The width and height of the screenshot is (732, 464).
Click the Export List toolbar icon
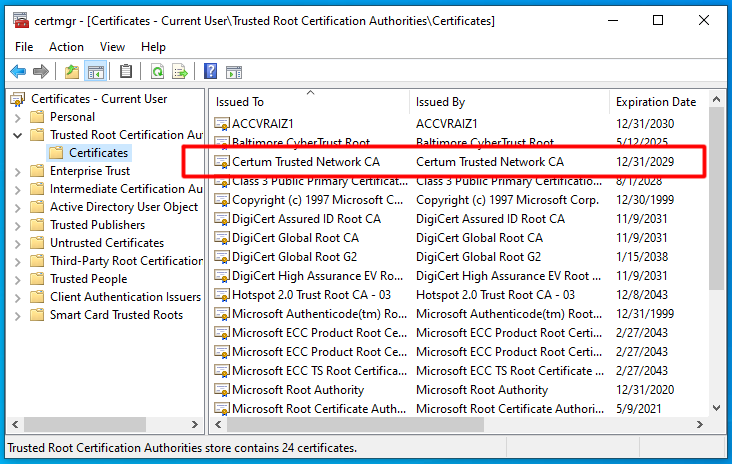[180, 71]
